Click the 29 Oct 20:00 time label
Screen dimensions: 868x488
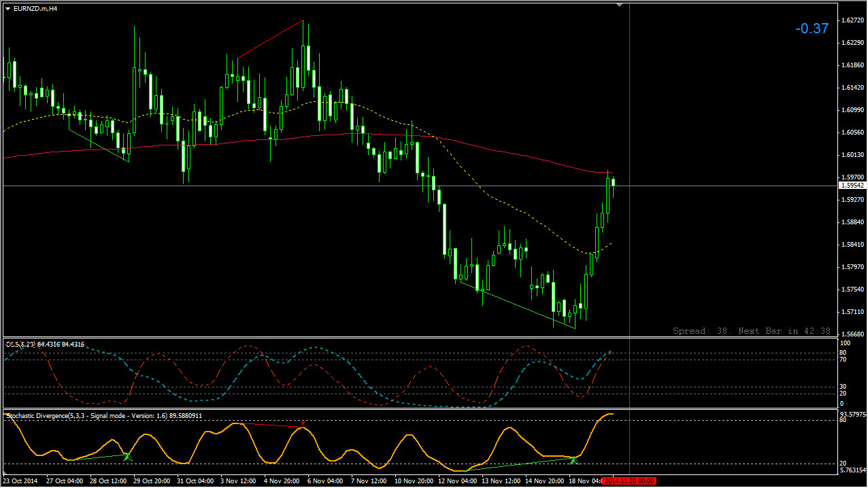[152, 481]
